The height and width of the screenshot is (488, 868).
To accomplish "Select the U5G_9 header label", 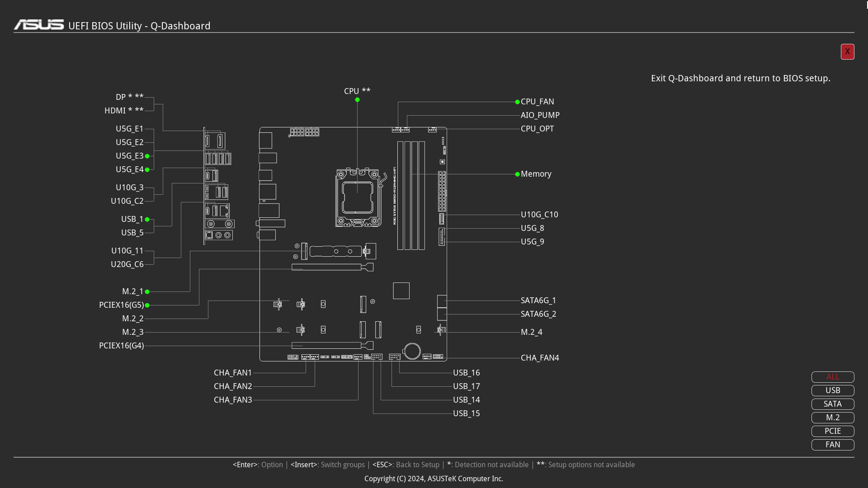I will point(532,242).
